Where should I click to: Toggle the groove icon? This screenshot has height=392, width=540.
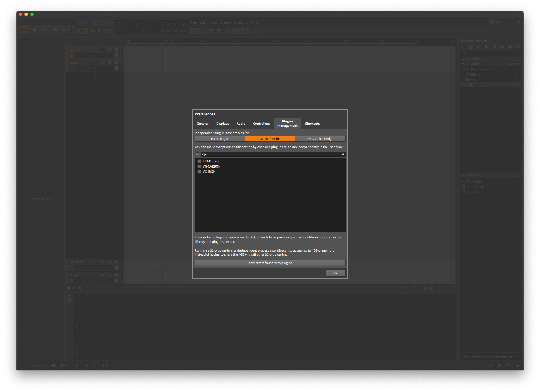pyautogui.click(x=106, y=31)
